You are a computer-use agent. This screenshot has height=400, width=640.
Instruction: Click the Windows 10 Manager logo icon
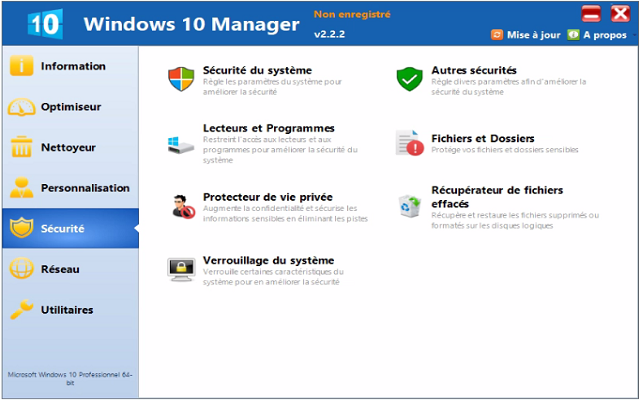pos(45,24)
